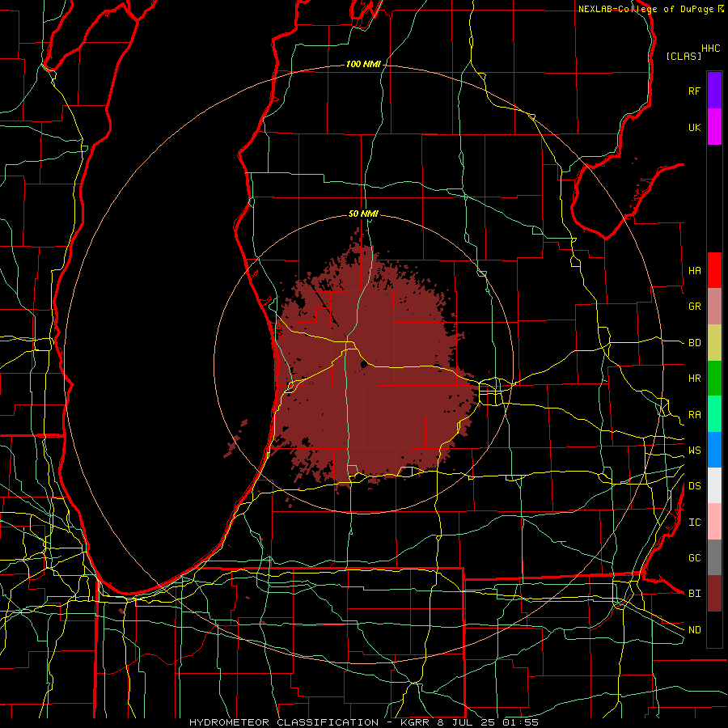Click the "ND" legend label
Image resolution: width=728 pixels, height=728 pixels.
694,630
